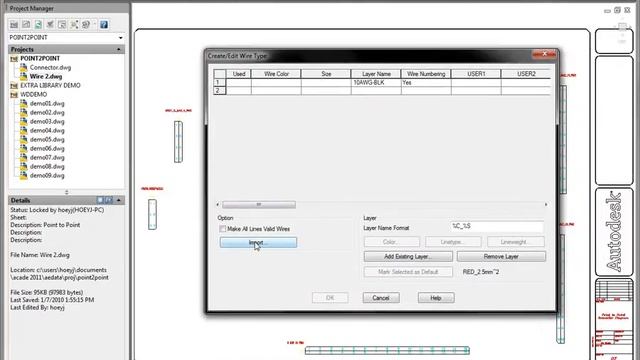Click the Layer Name Format input field
640x360 pixels.
coord(497,227)
